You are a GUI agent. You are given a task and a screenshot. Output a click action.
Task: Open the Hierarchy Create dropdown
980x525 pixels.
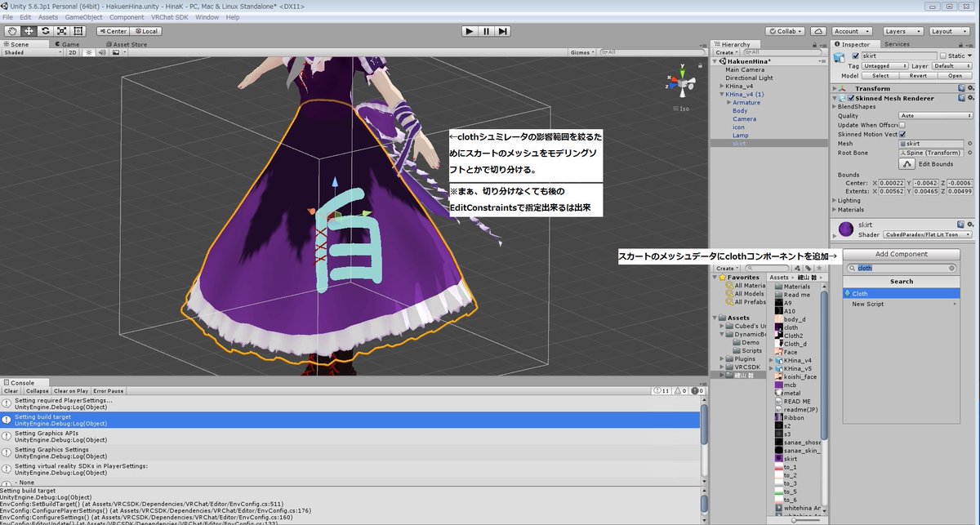(x=726, y=52)
